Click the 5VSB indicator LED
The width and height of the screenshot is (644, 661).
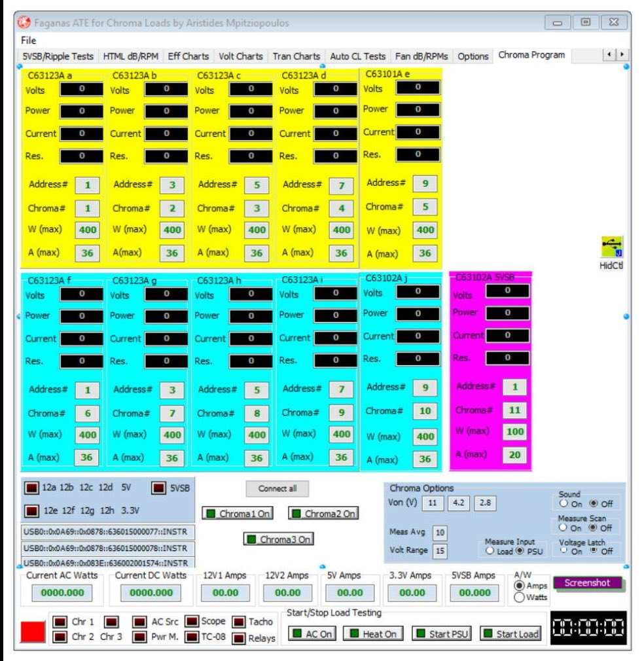[158, 488]
